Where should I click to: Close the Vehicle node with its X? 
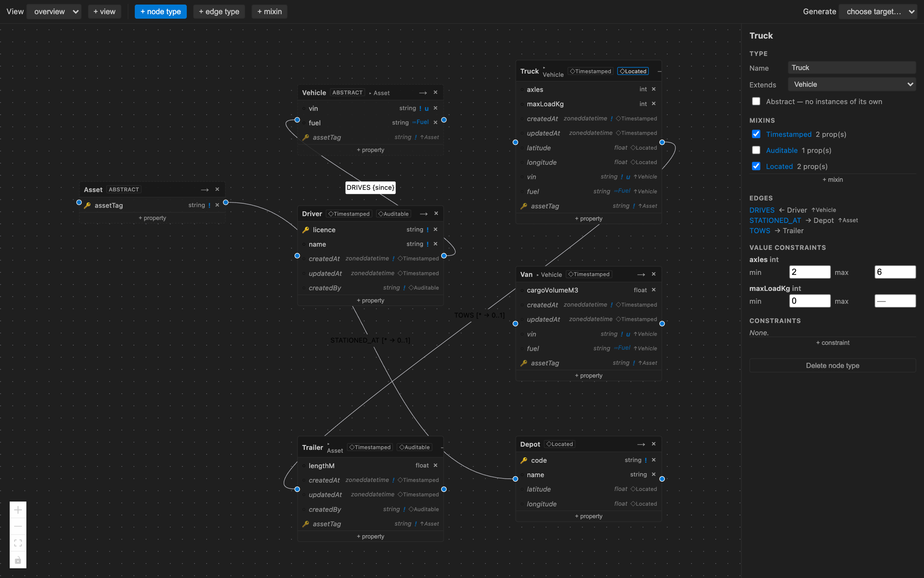(435, 92)
